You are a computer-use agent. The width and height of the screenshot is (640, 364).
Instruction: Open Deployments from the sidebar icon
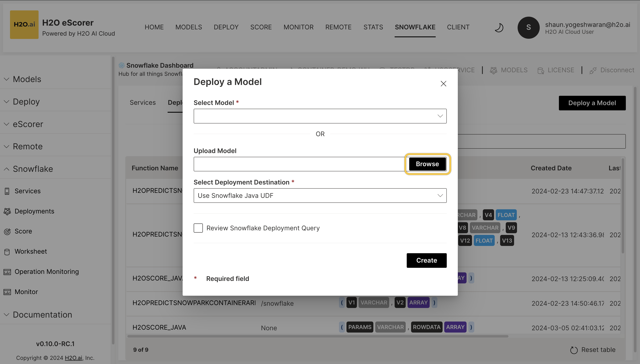pos(7,211)
